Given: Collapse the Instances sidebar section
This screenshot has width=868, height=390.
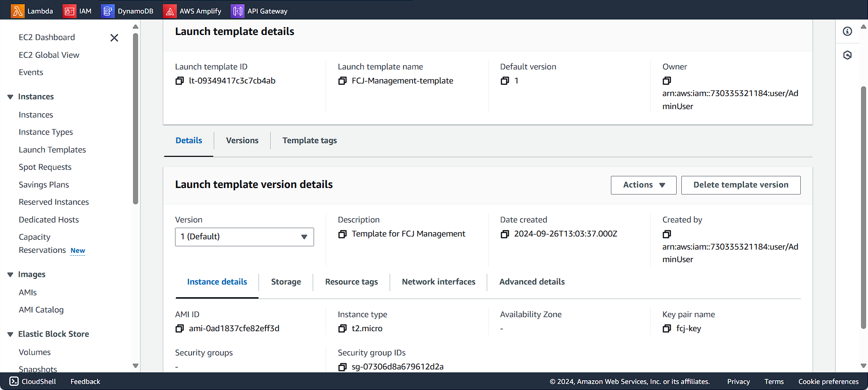Looking at the screenshot, I should (10, 97).
